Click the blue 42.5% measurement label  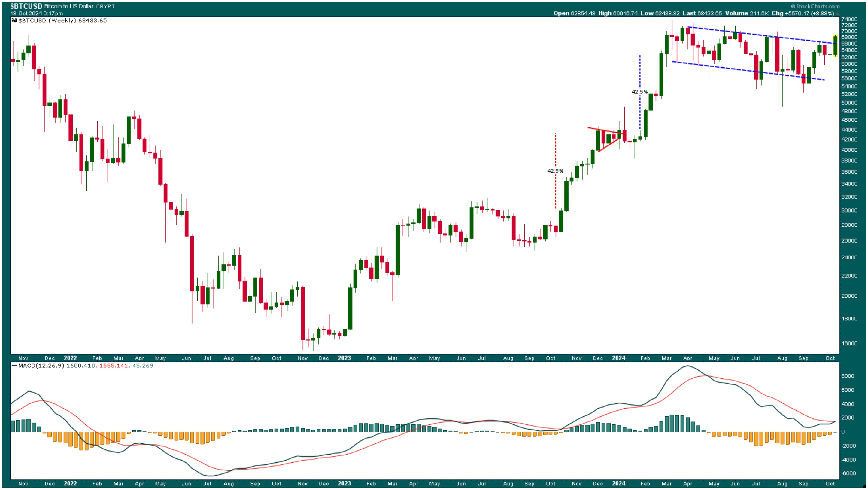pos(639,92)
